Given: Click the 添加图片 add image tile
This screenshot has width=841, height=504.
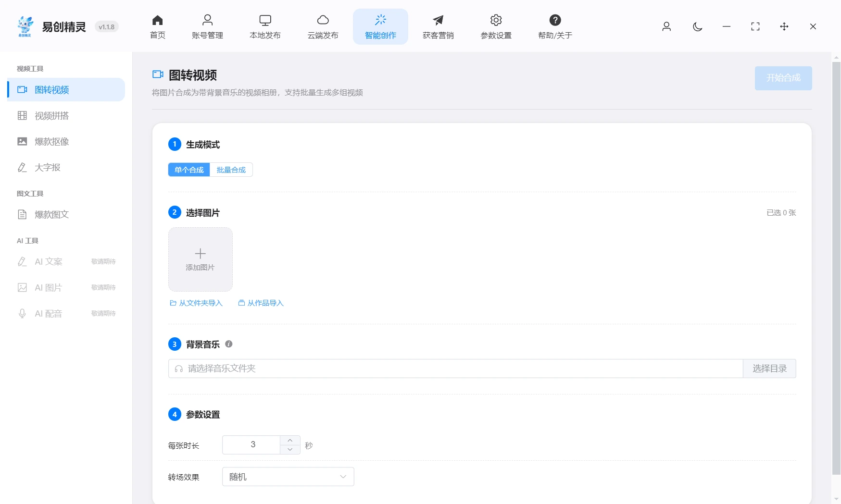Looking at the screenshot, I should click(201, 259).
